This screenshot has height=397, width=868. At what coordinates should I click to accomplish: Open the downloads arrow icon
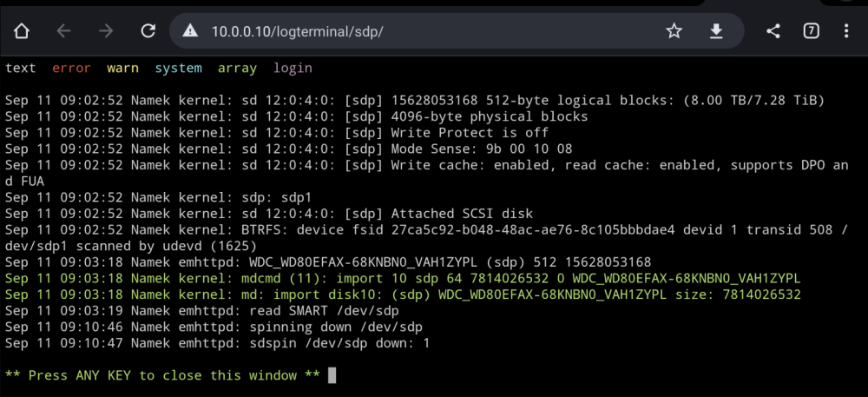click(716, 31)
